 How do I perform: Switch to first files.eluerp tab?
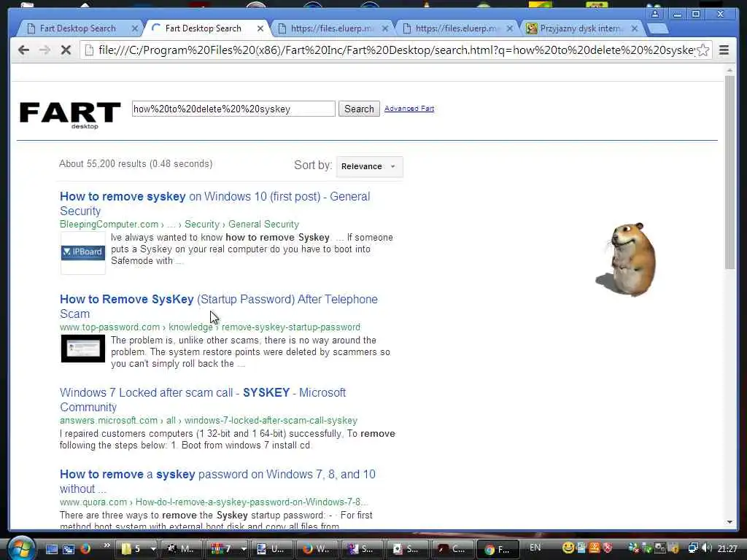click(332, 28)
